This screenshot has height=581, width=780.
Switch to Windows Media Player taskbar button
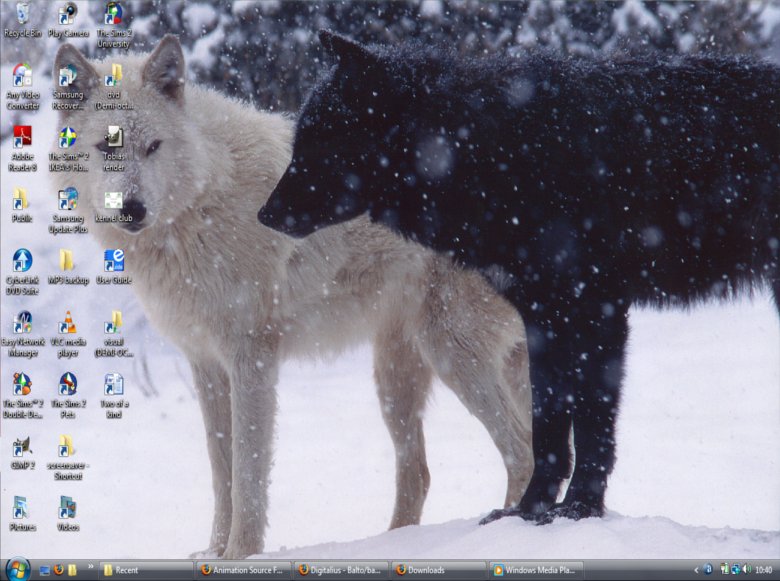click(536, 570)
